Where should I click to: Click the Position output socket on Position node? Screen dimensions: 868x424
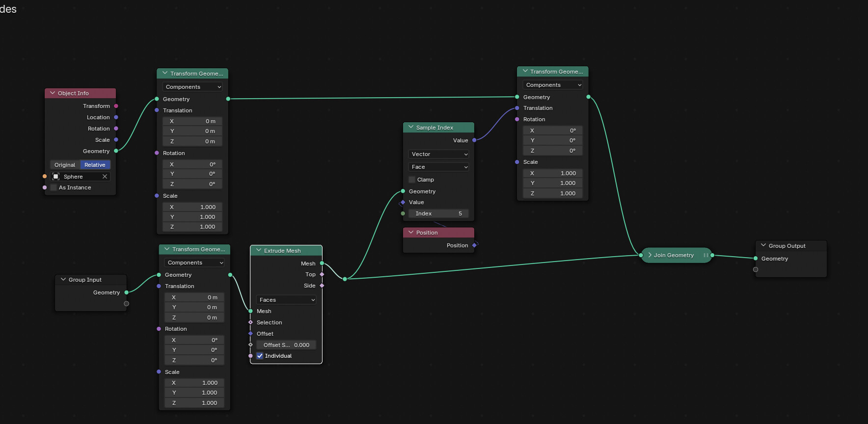coord(474,245)
